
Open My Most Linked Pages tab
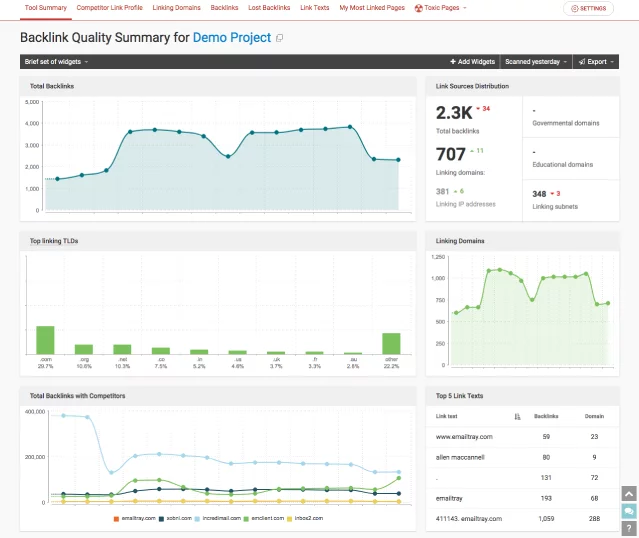pos(372,8)
